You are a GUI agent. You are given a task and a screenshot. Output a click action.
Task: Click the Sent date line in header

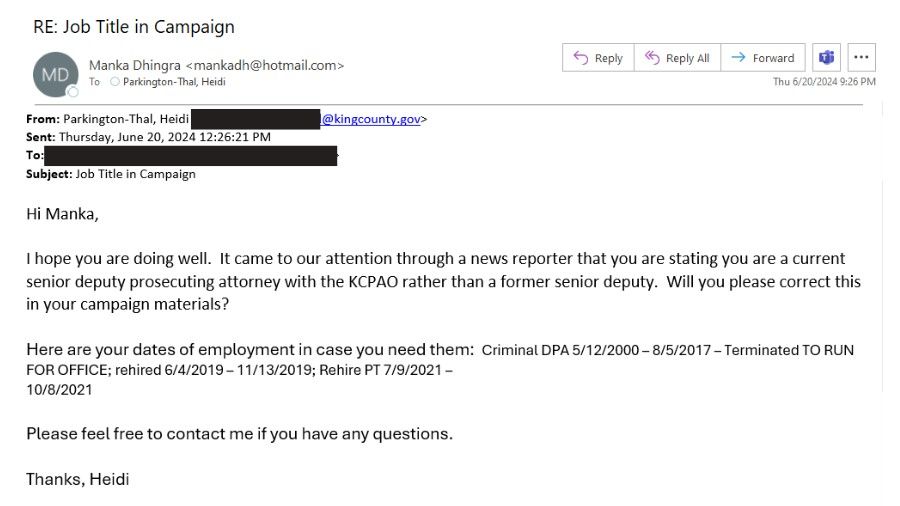coord(148,137)
